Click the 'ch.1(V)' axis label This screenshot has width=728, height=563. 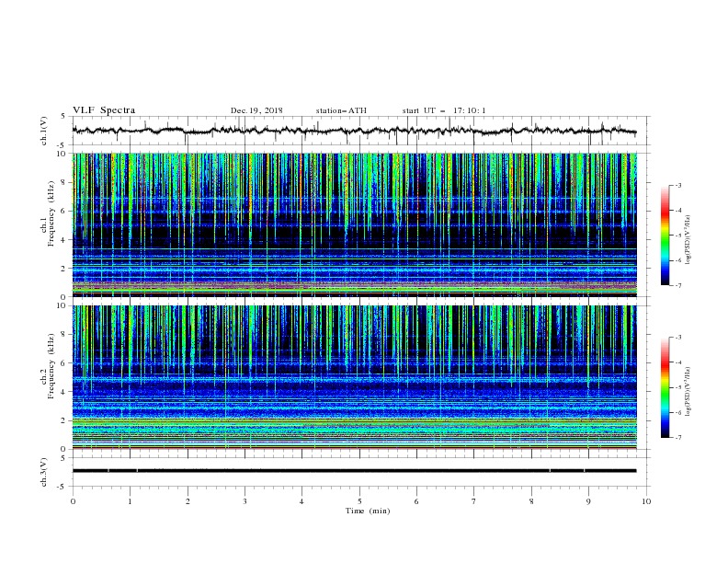tap(44, 131)
